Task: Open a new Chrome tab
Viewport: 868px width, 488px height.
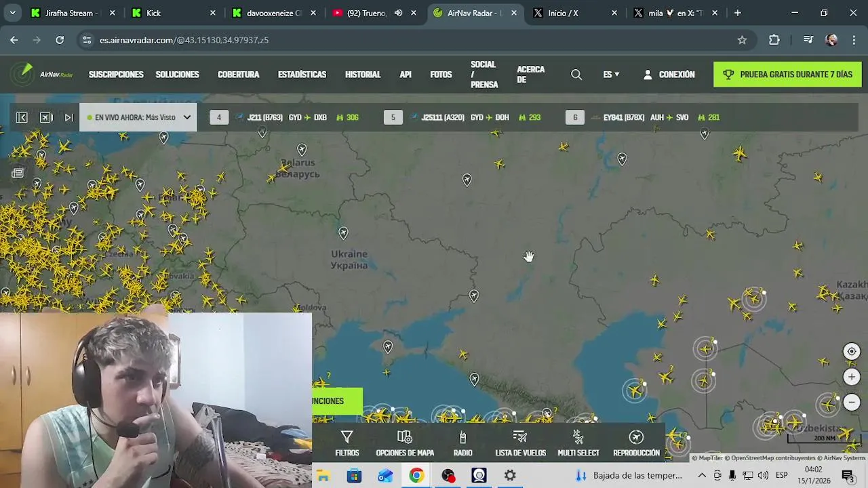Action: pos(737,13)
